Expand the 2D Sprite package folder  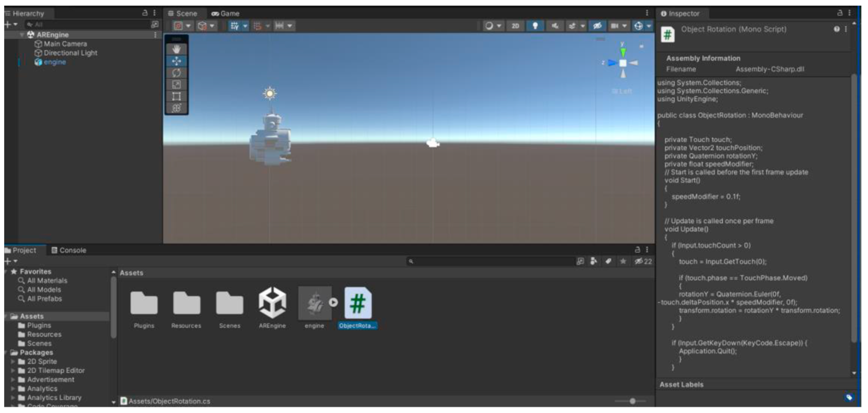coord(13,361)
